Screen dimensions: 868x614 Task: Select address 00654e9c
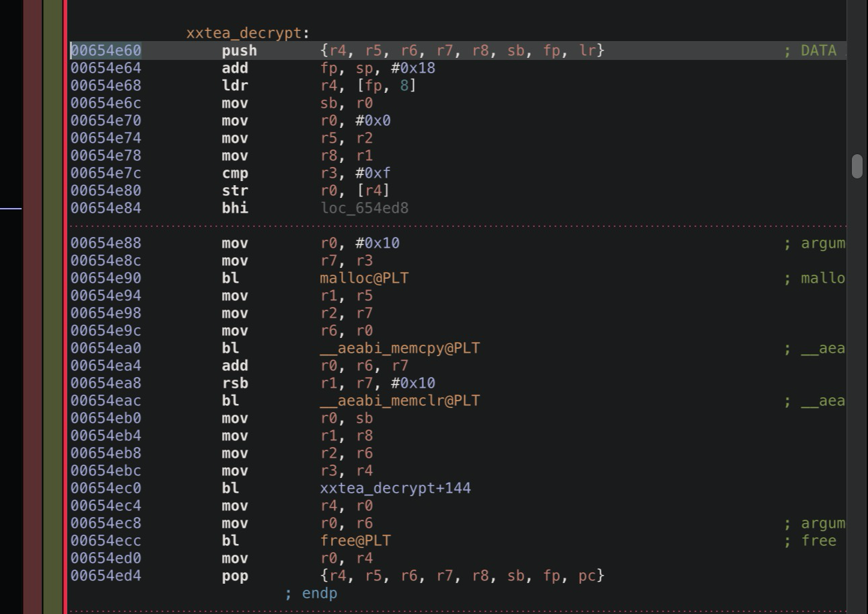(x=106, y=331)
